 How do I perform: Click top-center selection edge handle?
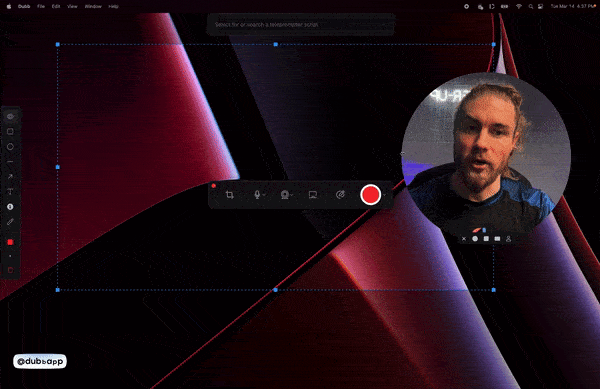(276, 44)
